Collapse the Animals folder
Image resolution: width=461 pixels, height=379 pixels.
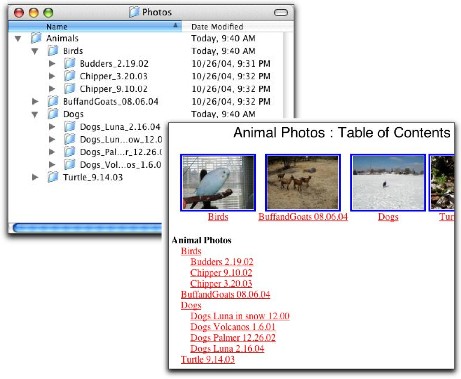pos(18,39)
